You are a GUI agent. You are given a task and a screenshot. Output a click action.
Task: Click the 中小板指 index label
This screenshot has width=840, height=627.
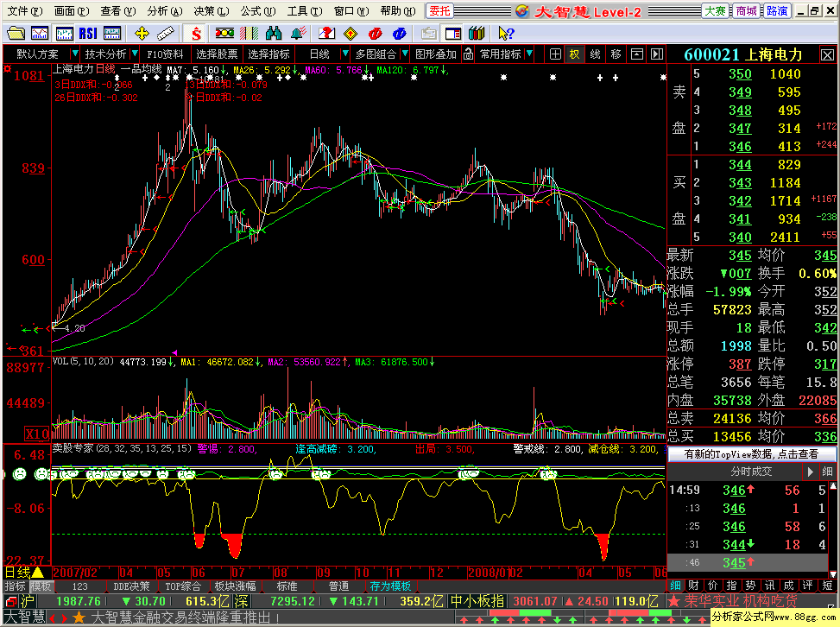(477, 601)
